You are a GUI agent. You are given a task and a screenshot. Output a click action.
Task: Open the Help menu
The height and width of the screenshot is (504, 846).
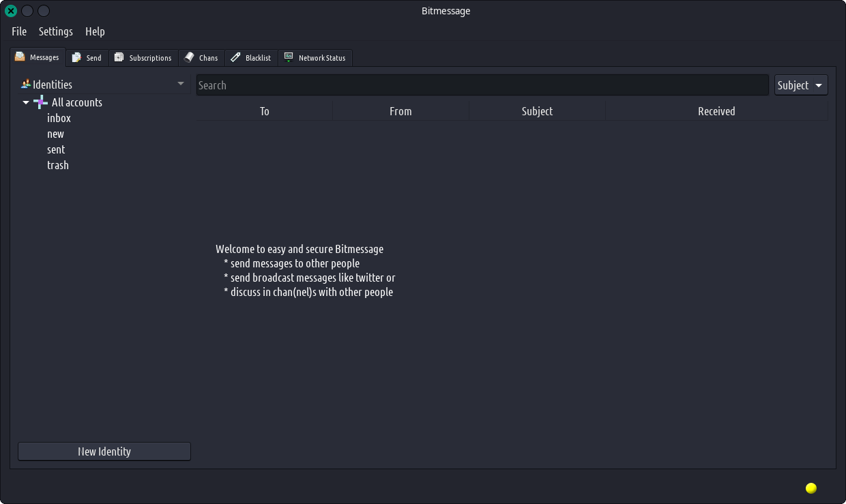95,31
